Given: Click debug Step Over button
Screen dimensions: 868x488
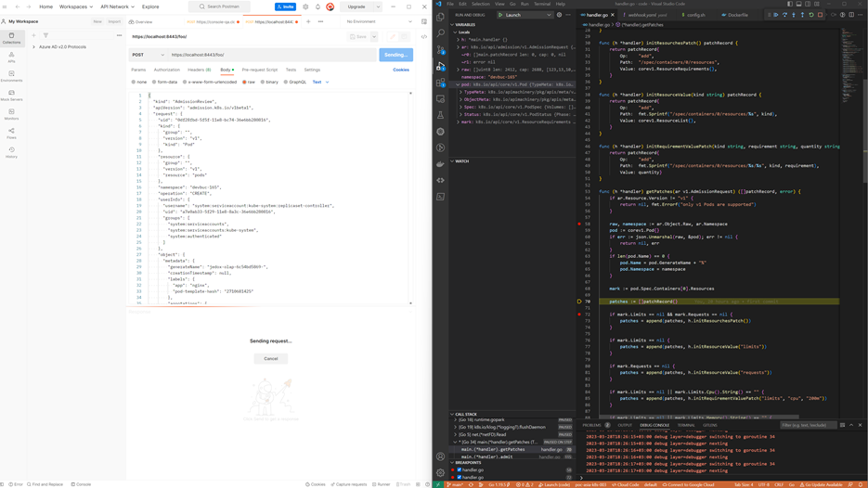Looking at the screenshot, I should click(x=785, y=15).
